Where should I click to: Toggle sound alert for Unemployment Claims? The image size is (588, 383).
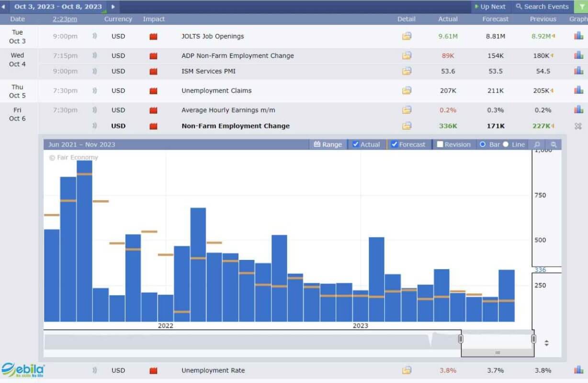(94, 90)
